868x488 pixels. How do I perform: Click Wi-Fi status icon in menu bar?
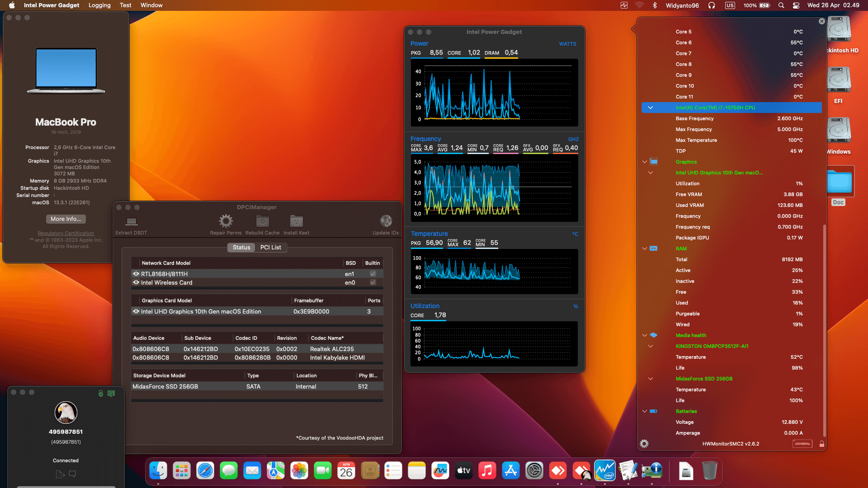point(639,5)
